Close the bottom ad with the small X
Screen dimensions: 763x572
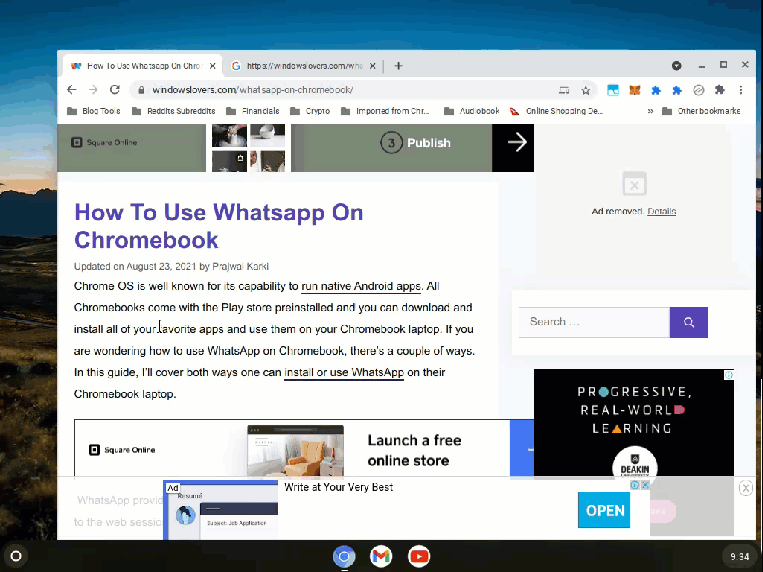(645, 485)
